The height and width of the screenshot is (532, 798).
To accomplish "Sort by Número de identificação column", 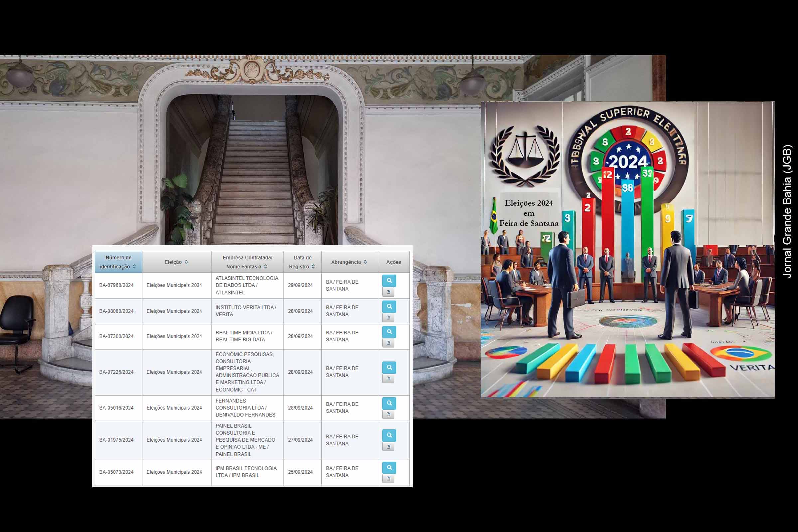I will click(118, 262).
